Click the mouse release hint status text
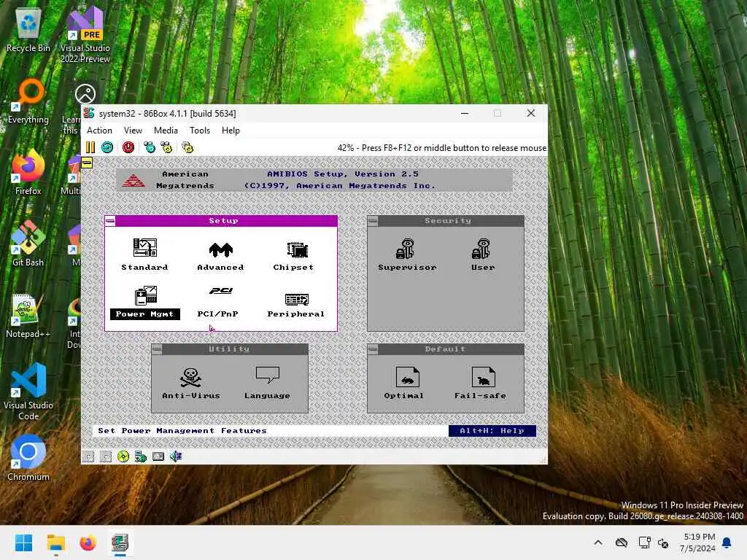The height and width of the screenshot is (560, 747). pos(441,148)
